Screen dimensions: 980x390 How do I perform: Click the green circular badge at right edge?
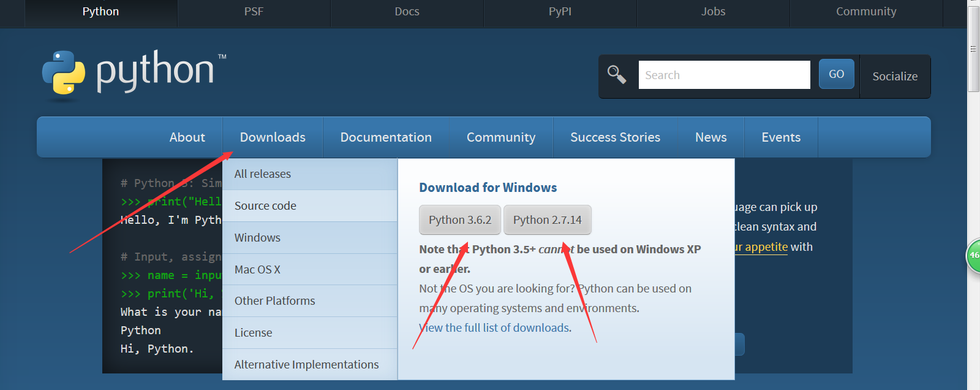click(x=973, y=256)
